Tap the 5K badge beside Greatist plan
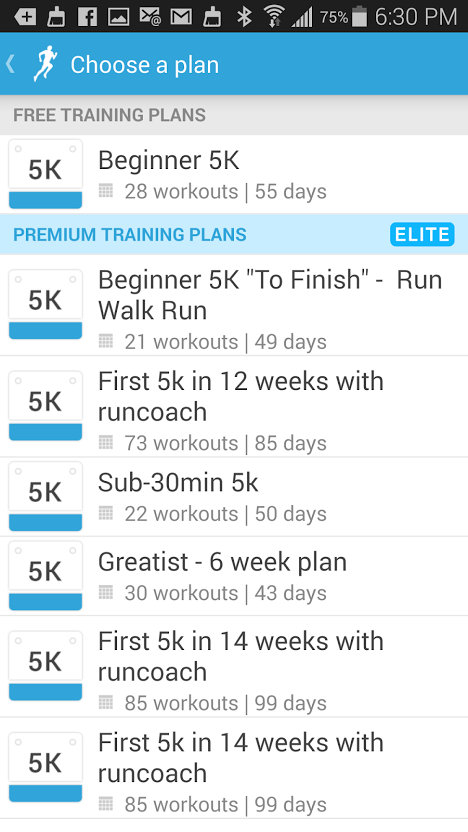Screen dimensions: 468x832 (46, 576)
